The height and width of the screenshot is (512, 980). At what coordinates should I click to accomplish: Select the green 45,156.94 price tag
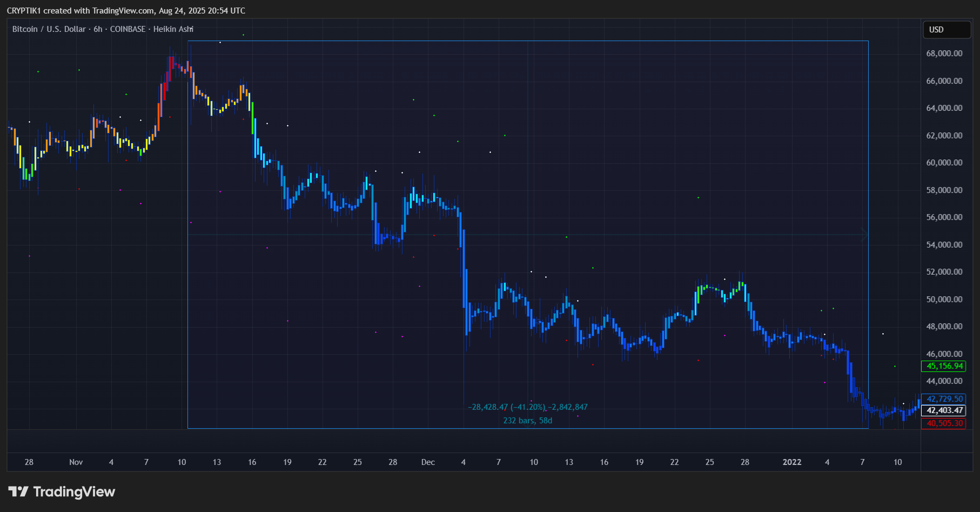point(943,366)
